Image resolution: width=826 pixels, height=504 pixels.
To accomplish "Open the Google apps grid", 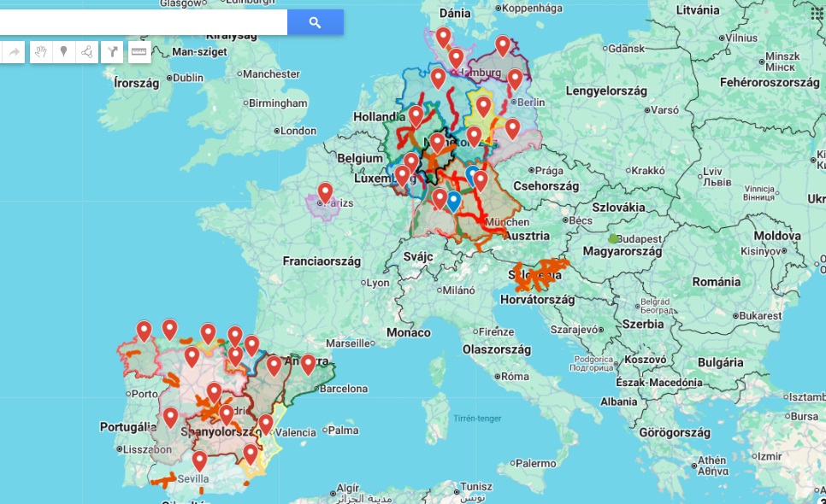I will coord(817,13).
